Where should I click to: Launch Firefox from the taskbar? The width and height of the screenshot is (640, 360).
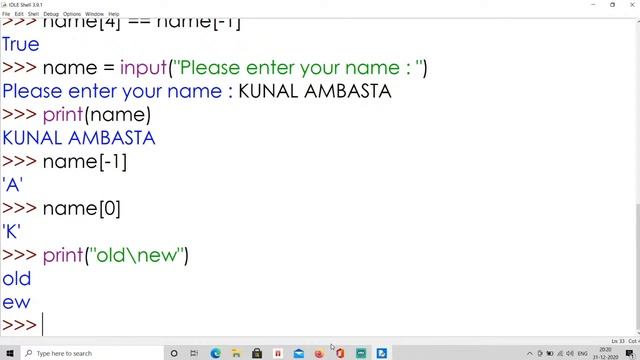pyautogui.click(x=319, y=353)
